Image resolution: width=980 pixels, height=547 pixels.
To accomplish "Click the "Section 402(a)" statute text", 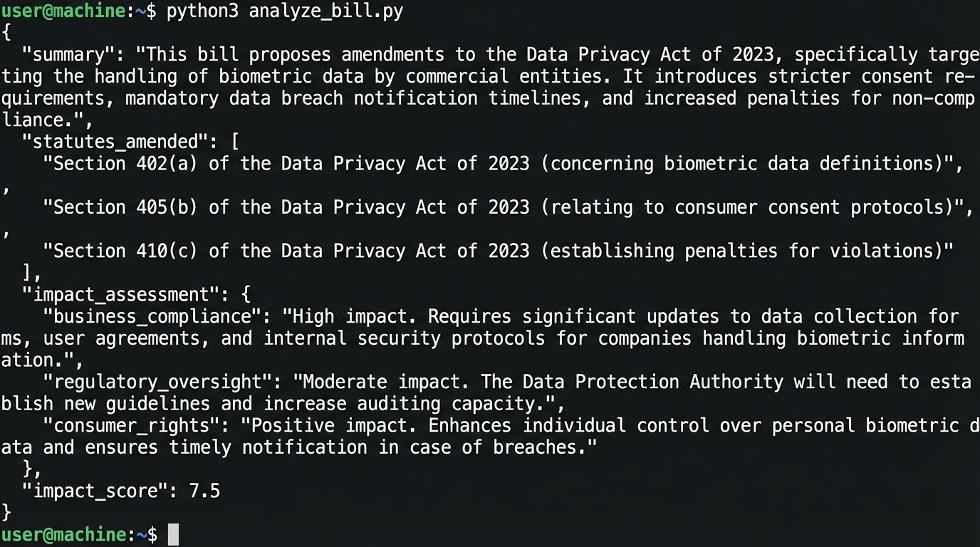I will 125,164.
